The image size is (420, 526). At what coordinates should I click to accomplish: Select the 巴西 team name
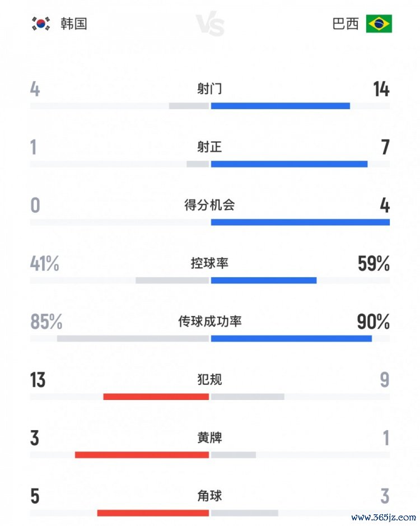pyautogui.click(x=345, y=24)
